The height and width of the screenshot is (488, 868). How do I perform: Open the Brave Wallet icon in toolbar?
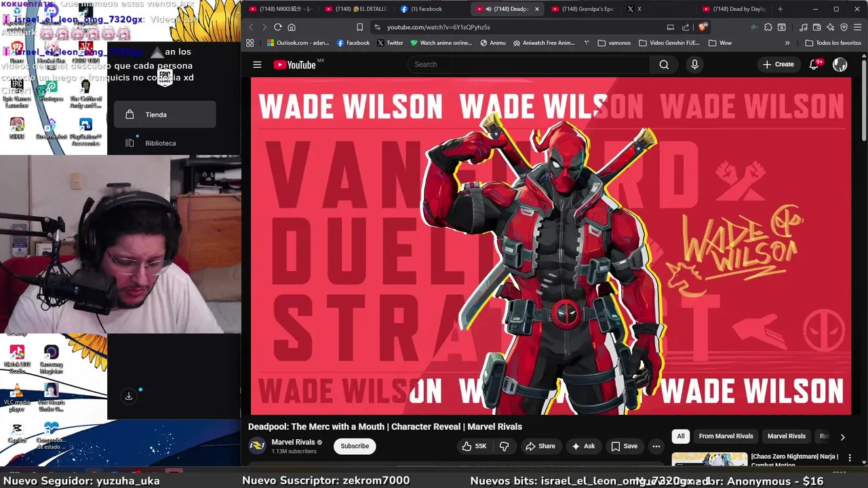click(x=817, y=27)
